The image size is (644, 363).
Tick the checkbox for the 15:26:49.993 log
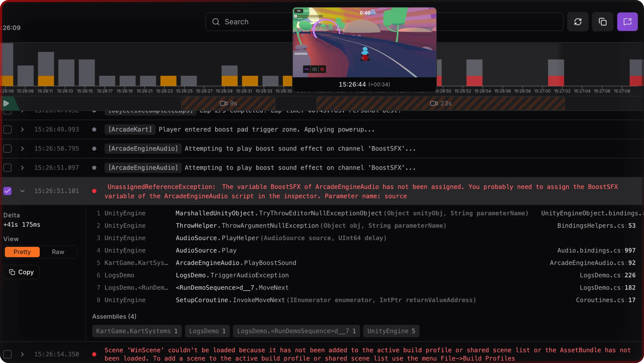pyautogui.click(x=8, y=129)
